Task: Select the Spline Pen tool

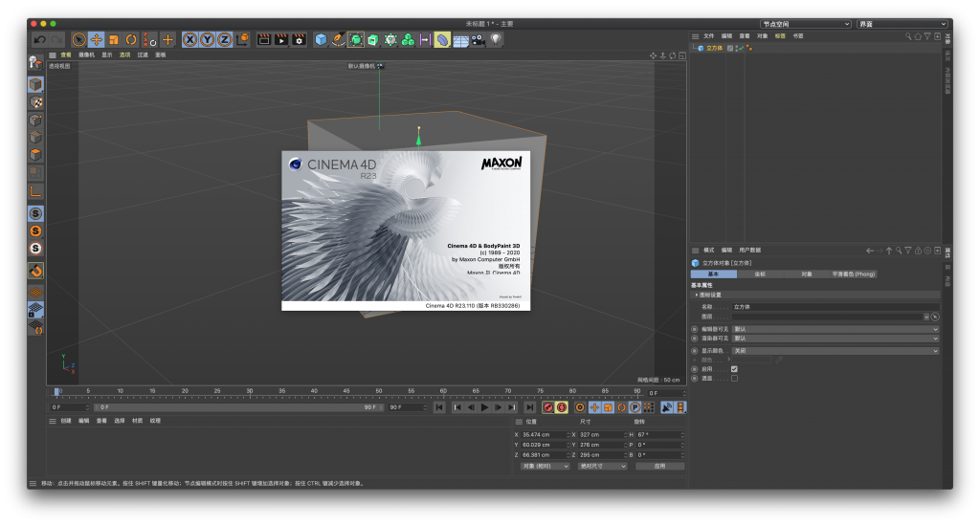Action: (338, 39)
